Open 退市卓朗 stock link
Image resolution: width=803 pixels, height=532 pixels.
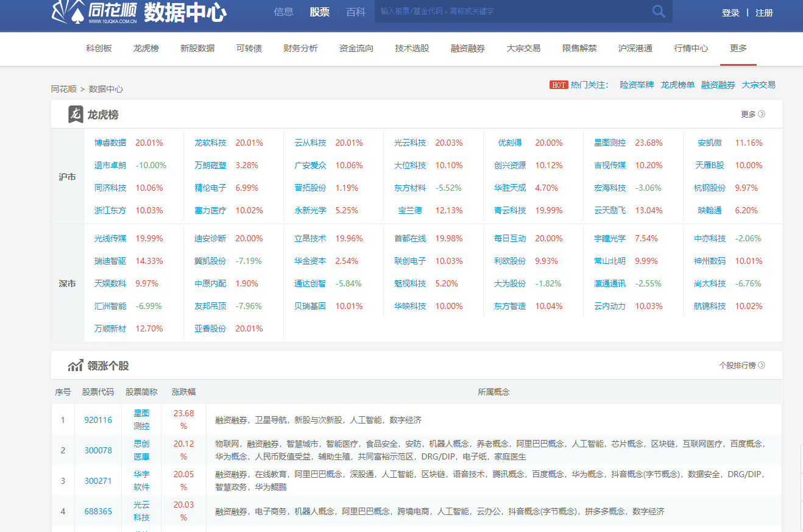point(110,165)
